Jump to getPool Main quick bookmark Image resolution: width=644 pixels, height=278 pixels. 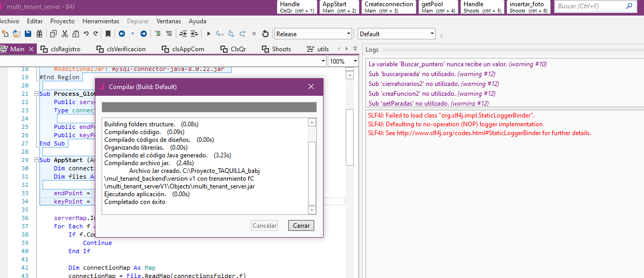coord(438,7)
